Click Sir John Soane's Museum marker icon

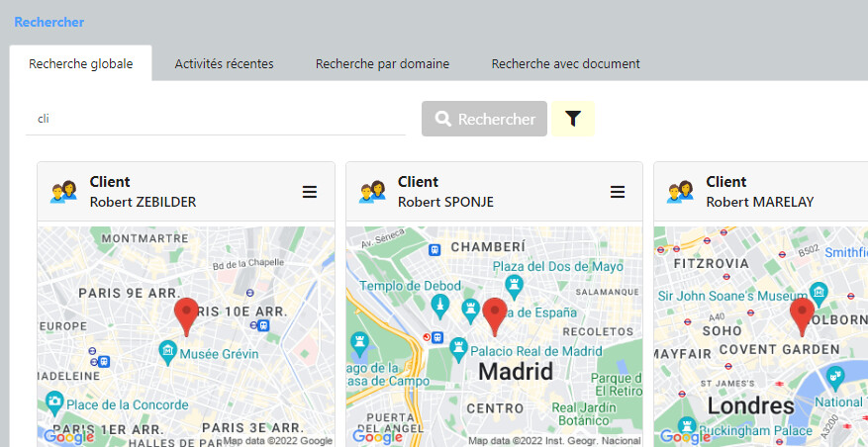tap(819, 293)
